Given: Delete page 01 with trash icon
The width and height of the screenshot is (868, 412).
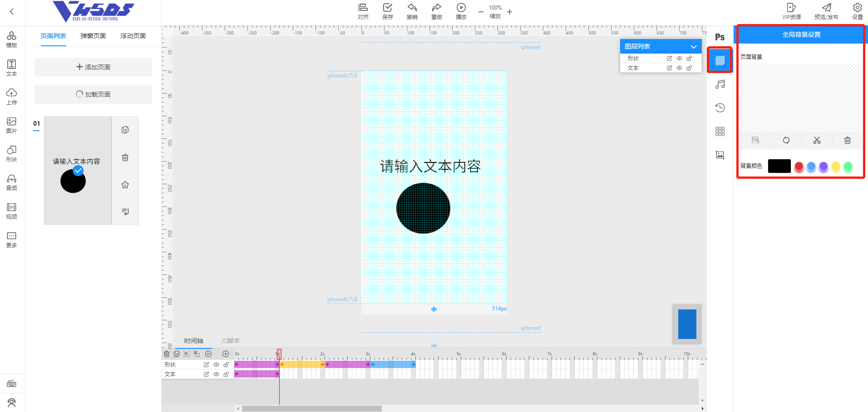Looking at the screenshot, I should click(125, 157).
